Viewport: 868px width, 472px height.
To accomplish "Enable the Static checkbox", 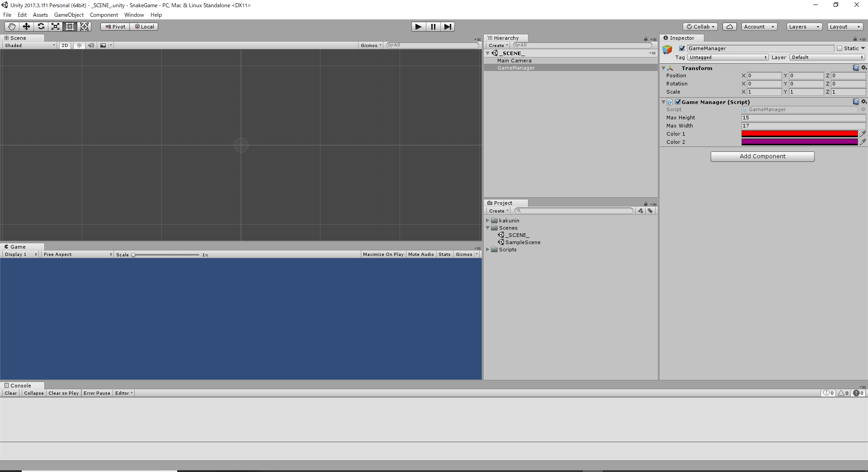I will [x=840, y=48].
